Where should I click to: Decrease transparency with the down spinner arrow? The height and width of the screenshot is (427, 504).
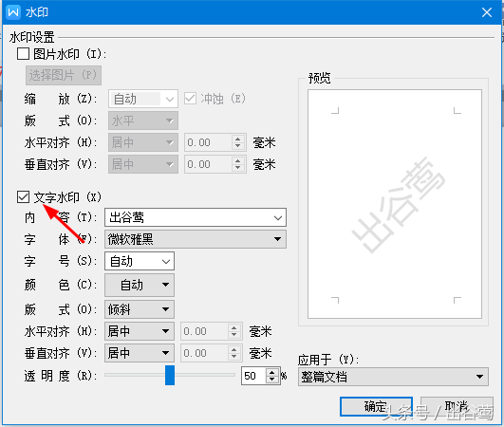272,380
